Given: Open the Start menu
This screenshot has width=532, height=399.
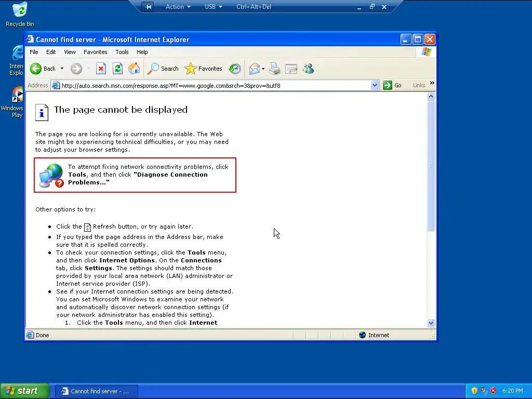Looking at the screenshot, I should click(25, 391).
